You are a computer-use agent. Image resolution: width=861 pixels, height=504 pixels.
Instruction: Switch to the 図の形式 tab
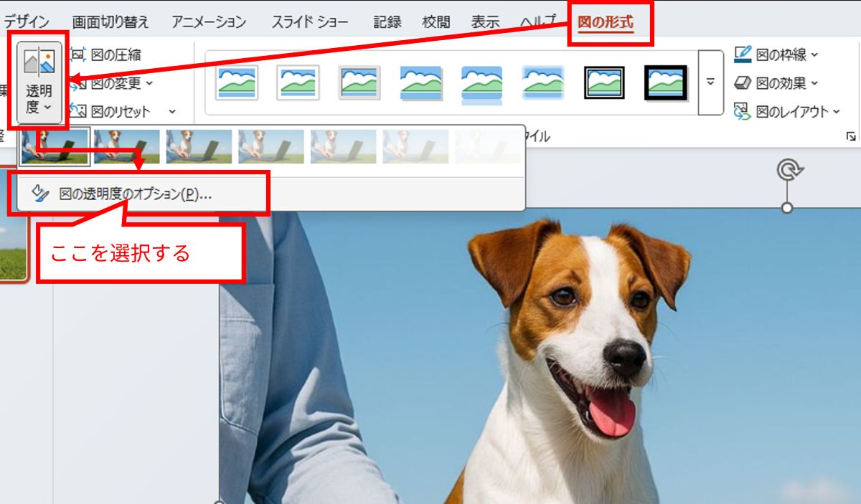pos(606,22)
